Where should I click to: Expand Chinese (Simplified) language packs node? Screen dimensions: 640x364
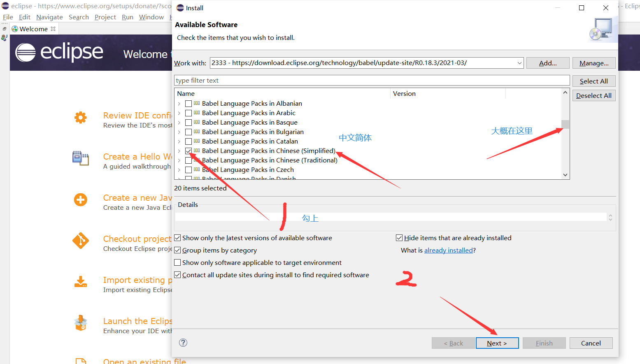tap(179, 151)
